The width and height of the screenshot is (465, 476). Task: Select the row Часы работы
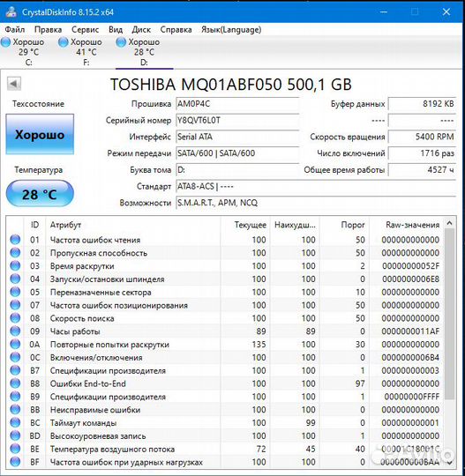point(225,331)
